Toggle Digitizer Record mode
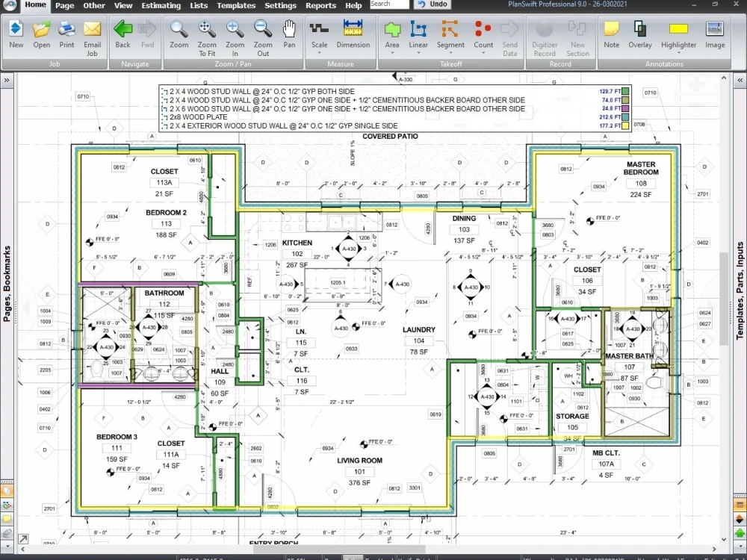Viewport: 747px width, 560px height. click(x=545, y=35)
